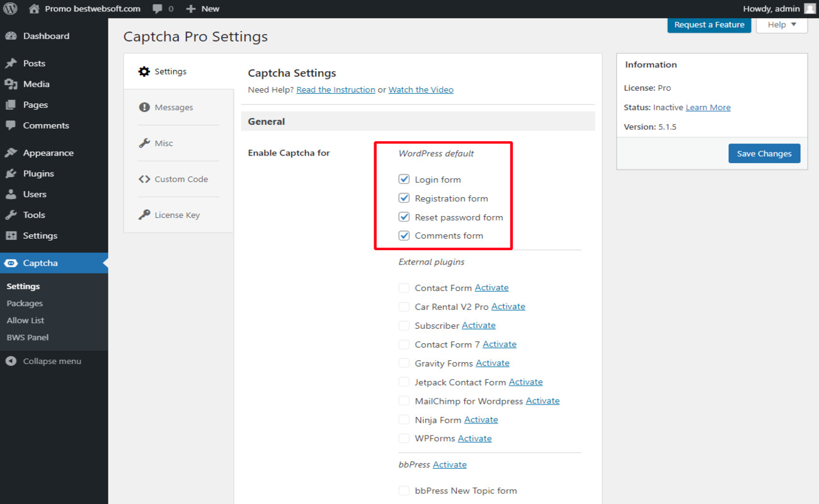Open the Settings submenu item under Captcha

(x=23, y=286)
